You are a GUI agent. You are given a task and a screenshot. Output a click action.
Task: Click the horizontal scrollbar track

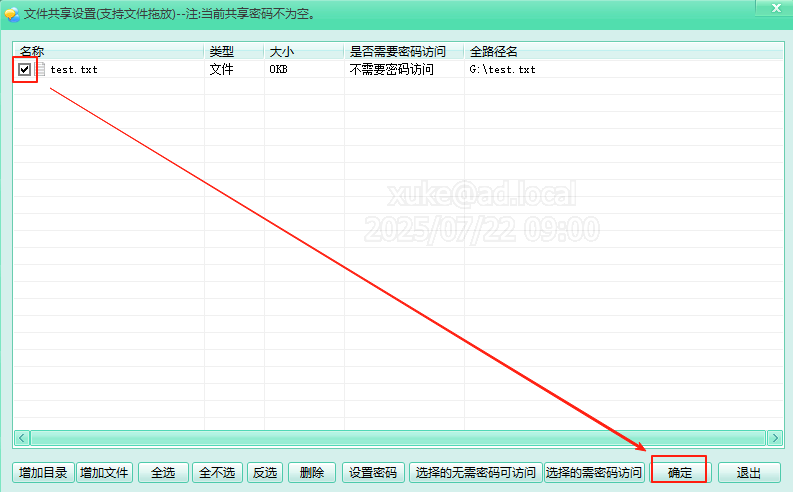click(400, 438)
